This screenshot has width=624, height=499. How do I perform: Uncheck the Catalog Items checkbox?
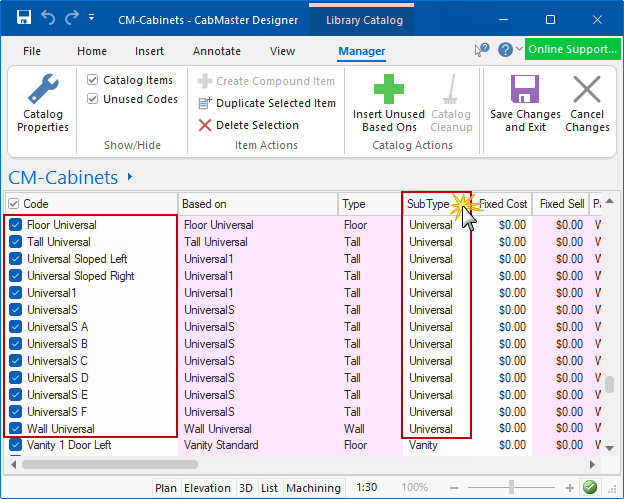(x=93, y=80)
